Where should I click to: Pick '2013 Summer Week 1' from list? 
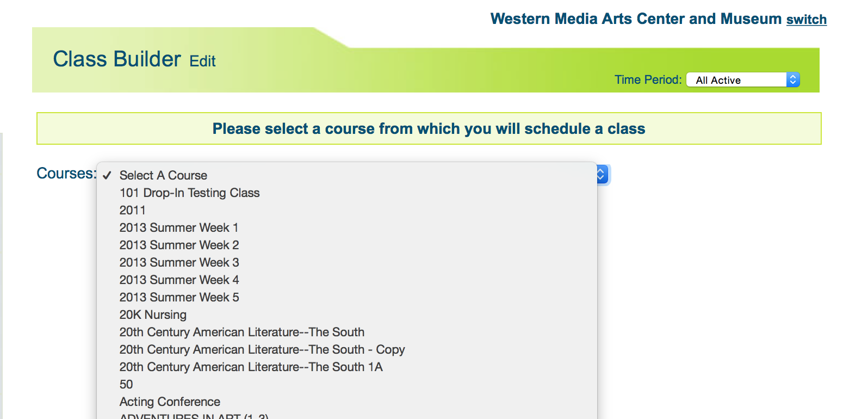pos(179,227)
